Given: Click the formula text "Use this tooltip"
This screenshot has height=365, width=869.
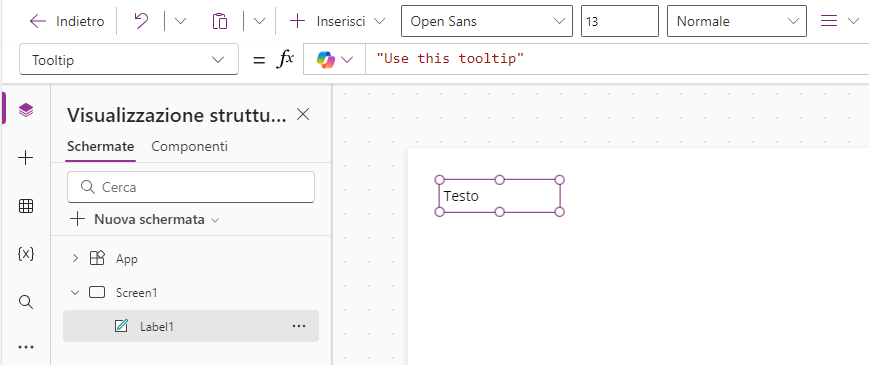Looking at the screenshot, I should click(x=450, y=58).
